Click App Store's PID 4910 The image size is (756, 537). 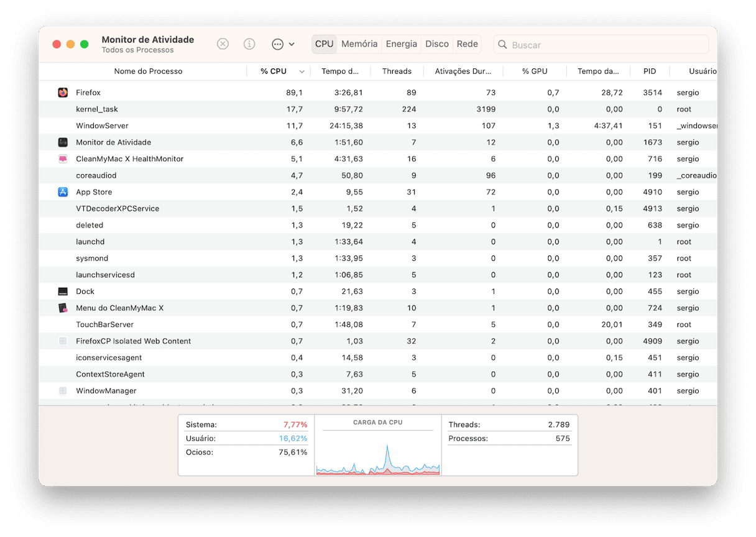click(652, 192)
